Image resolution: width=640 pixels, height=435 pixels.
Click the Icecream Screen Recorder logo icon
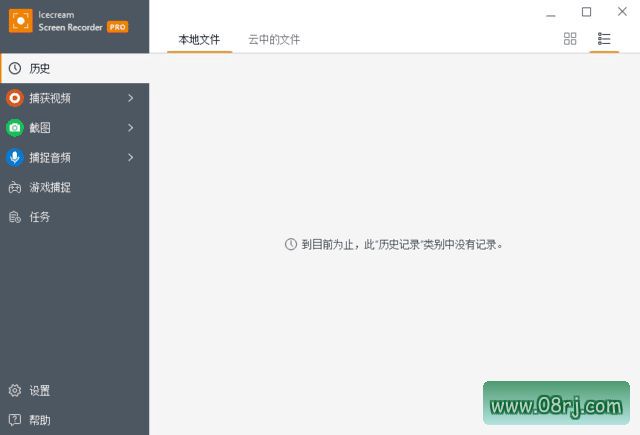coord(20,20)
